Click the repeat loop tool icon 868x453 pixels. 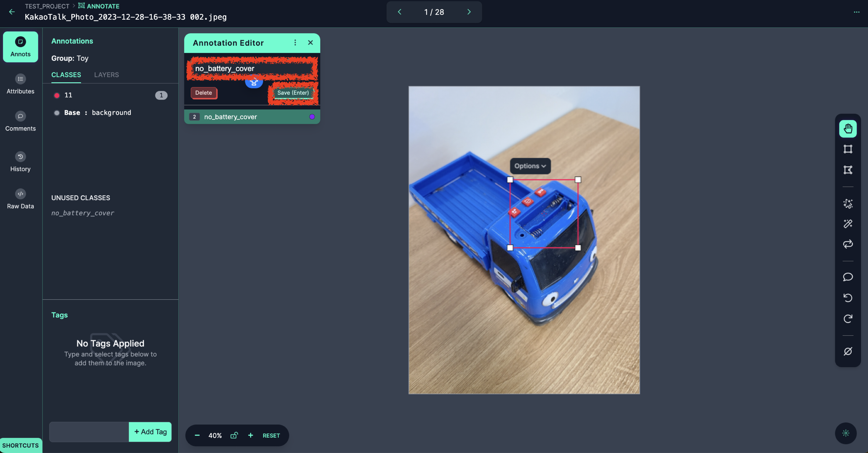848,244
